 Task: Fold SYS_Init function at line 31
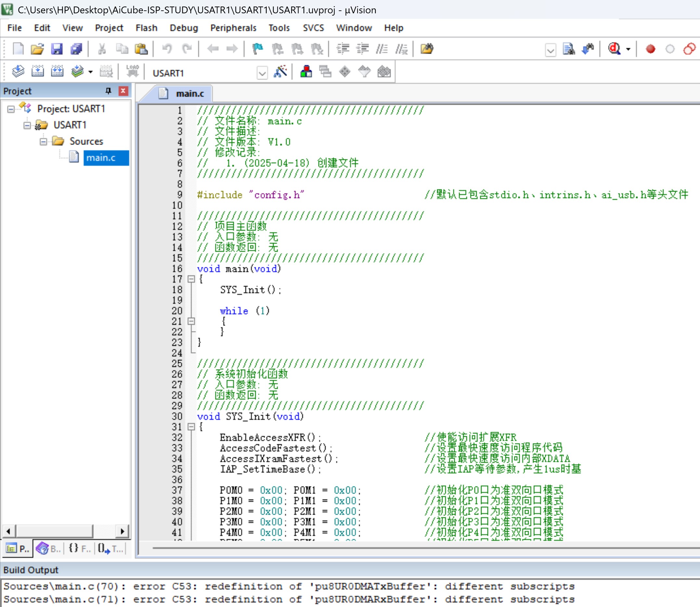click(191, 427)
